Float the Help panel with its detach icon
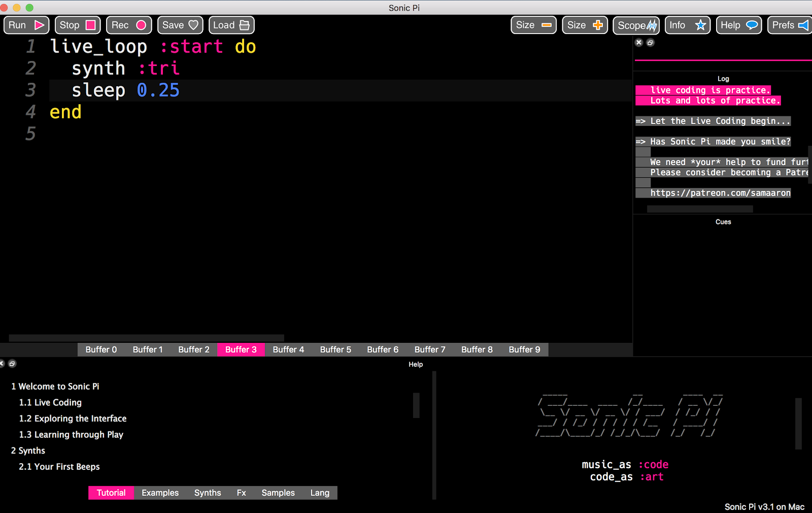Viewport: 812px width, 513px height. [x=12, y=364]
